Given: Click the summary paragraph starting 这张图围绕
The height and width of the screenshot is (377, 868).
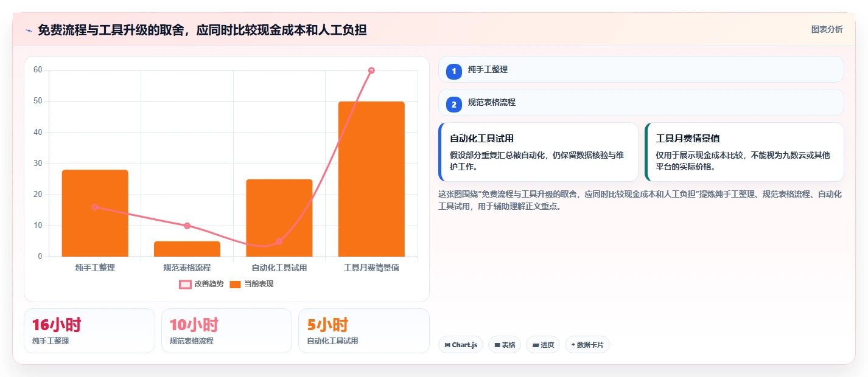Looking at the screenshot, I should 640,200.
